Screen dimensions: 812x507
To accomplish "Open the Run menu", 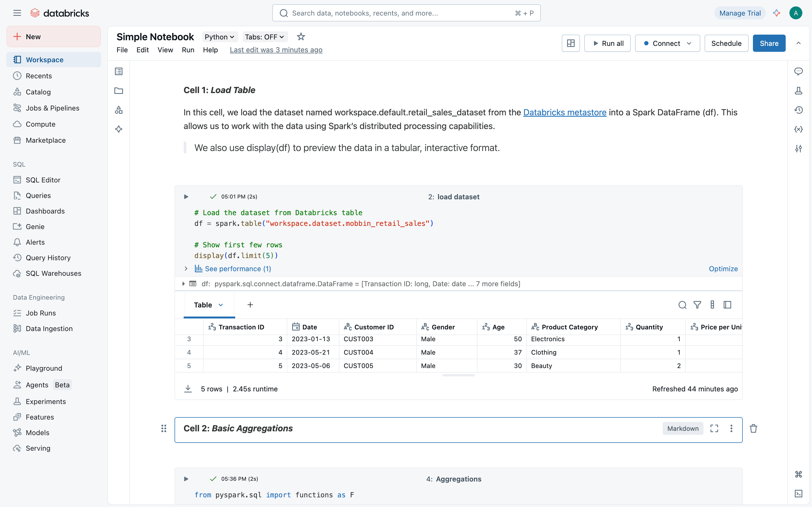I will 188,50.
